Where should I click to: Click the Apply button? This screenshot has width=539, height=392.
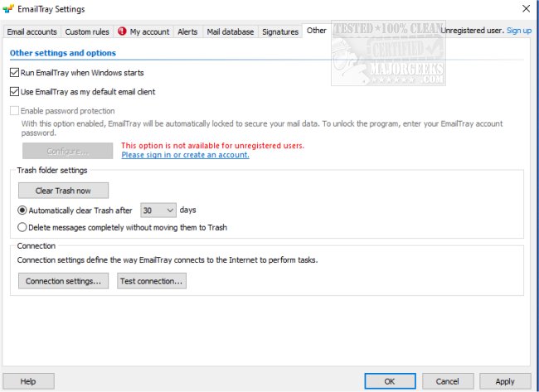[505, 381]
